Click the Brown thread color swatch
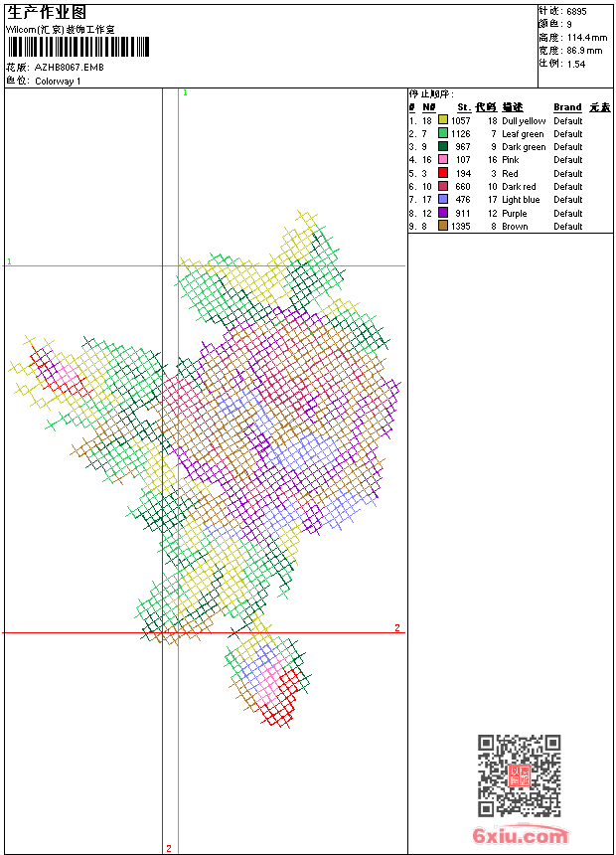This screenshot has width=616, height=855. tap(443, 227)
